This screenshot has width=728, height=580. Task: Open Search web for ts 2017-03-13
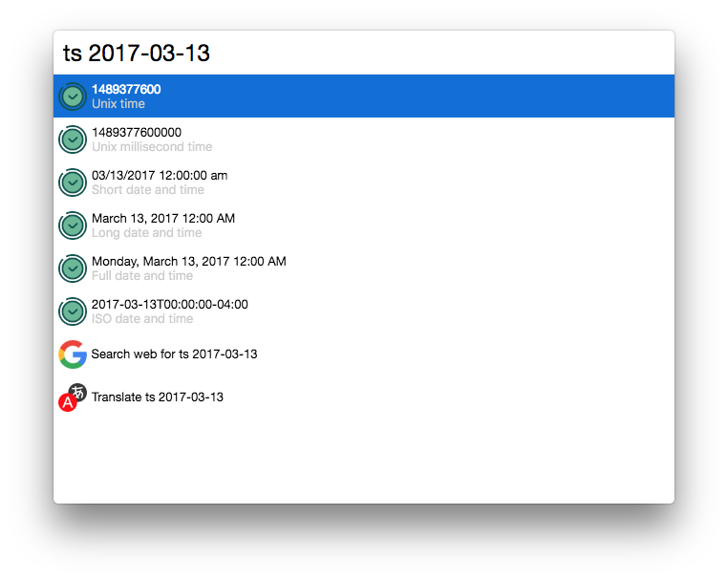coord(364,354)
